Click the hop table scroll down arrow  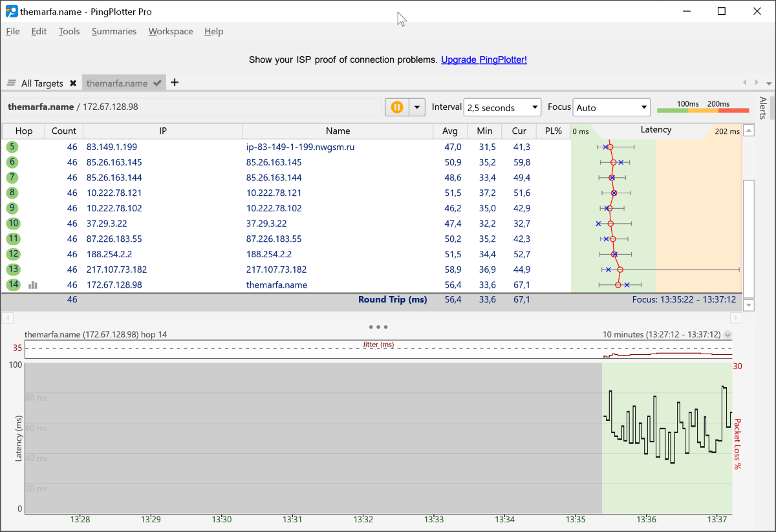[x=749, y=304]
